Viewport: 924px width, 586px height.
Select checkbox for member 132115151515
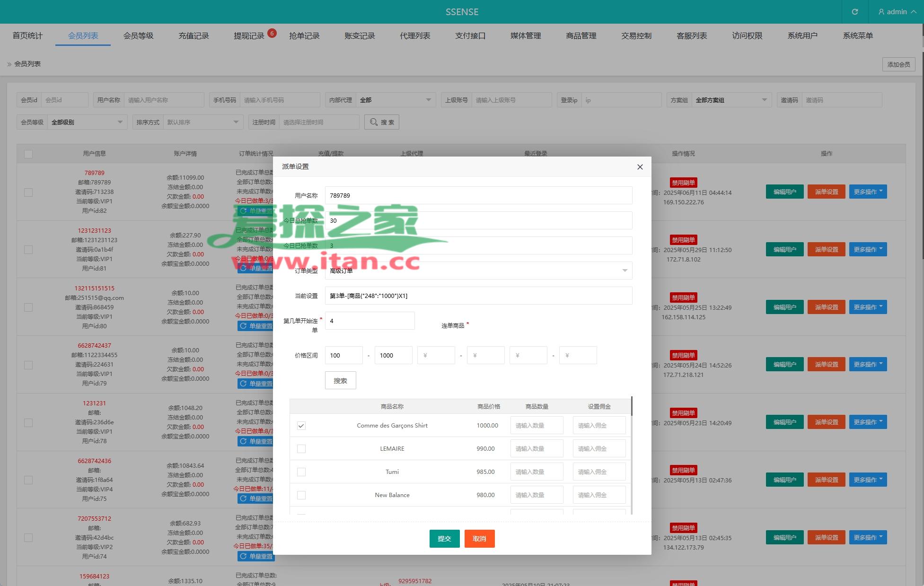click(28, 307)
